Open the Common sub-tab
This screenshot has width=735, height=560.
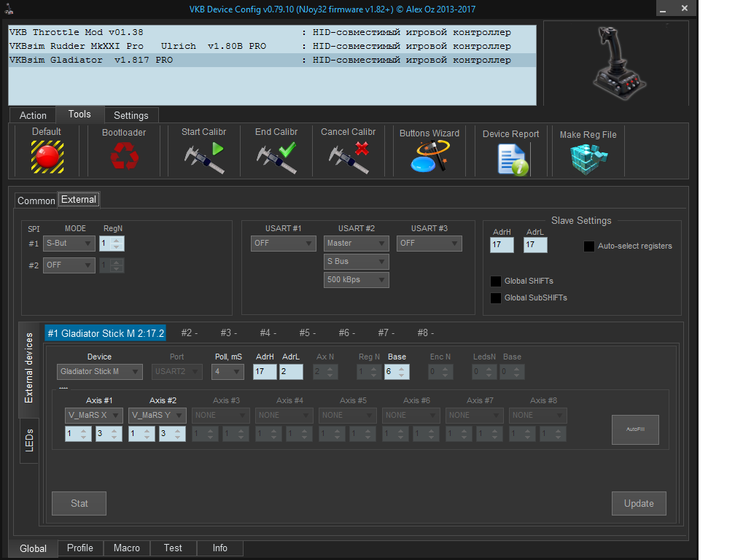click(36, 201)
